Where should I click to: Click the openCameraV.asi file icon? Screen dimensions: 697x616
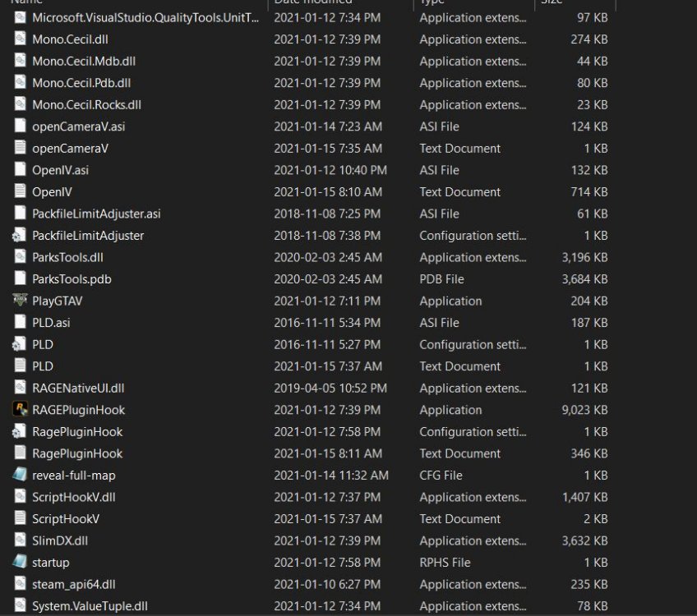coord(20,126)
